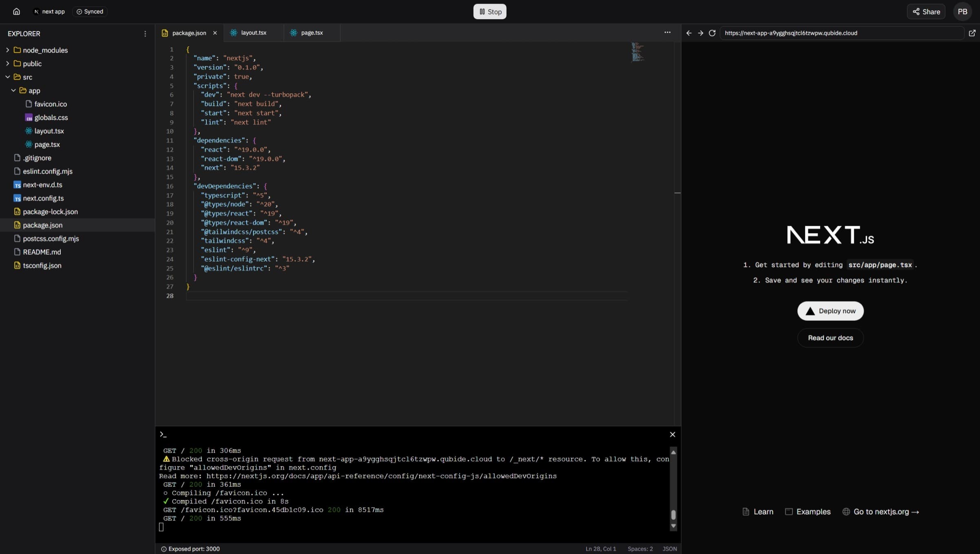Click the home icon in the top-left corner
The height and width of the screenshot is (554, 980).
[x=16, y=11]
